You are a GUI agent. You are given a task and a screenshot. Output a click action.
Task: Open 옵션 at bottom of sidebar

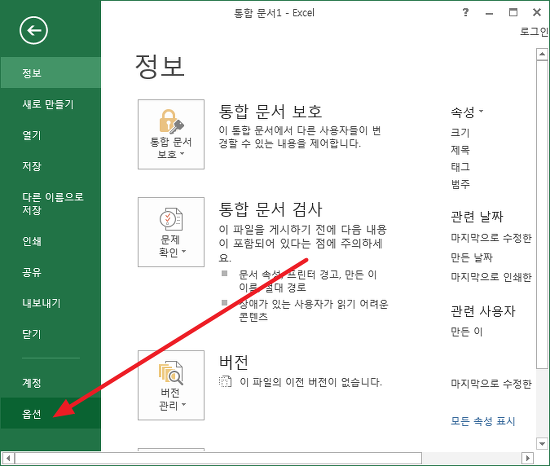tap(51, 413)
